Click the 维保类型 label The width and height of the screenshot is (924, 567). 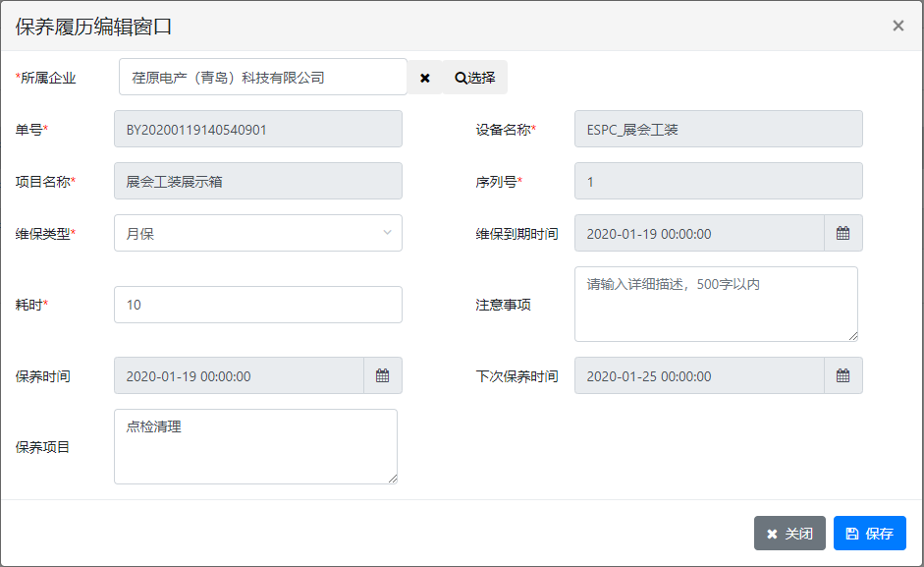click(45, 234)
